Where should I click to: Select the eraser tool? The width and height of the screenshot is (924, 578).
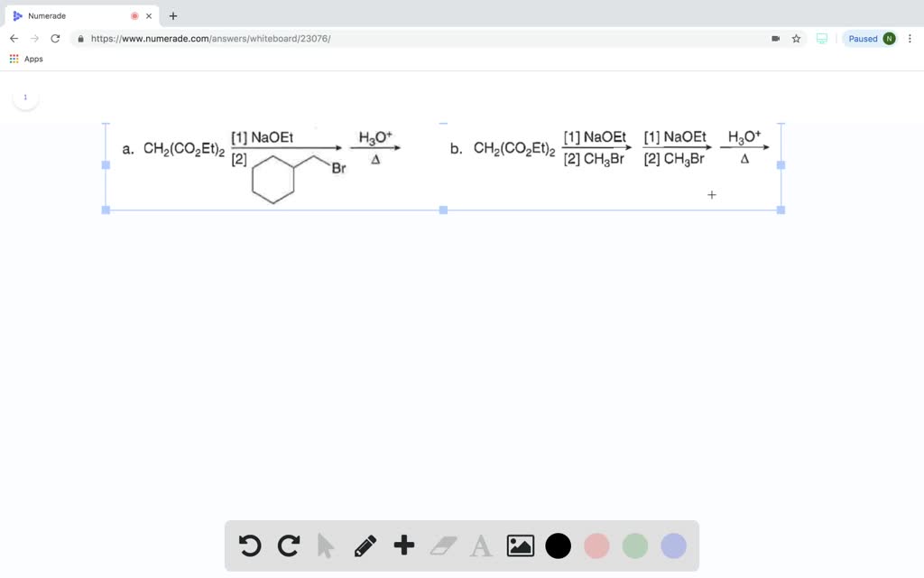(x=443, y=545)
